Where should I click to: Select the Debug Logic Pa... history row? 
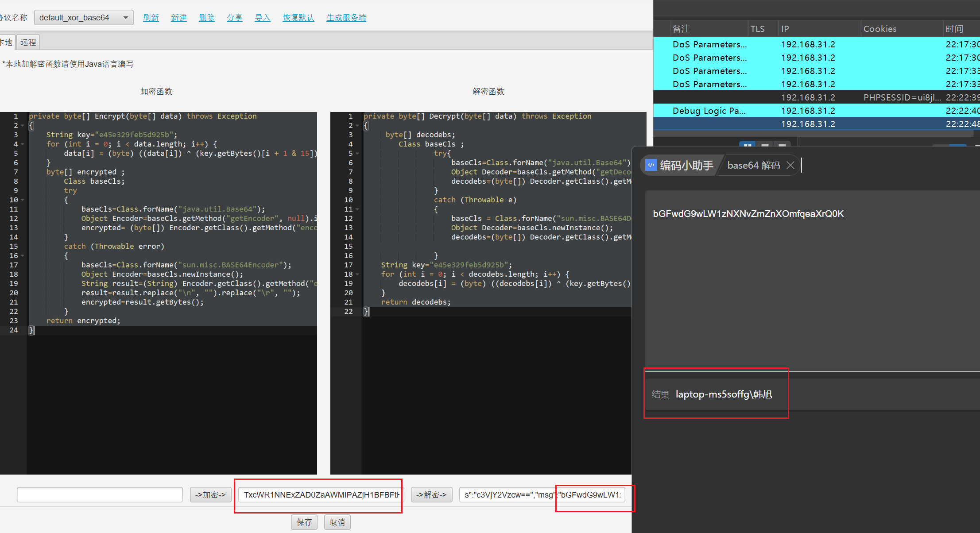709,111
